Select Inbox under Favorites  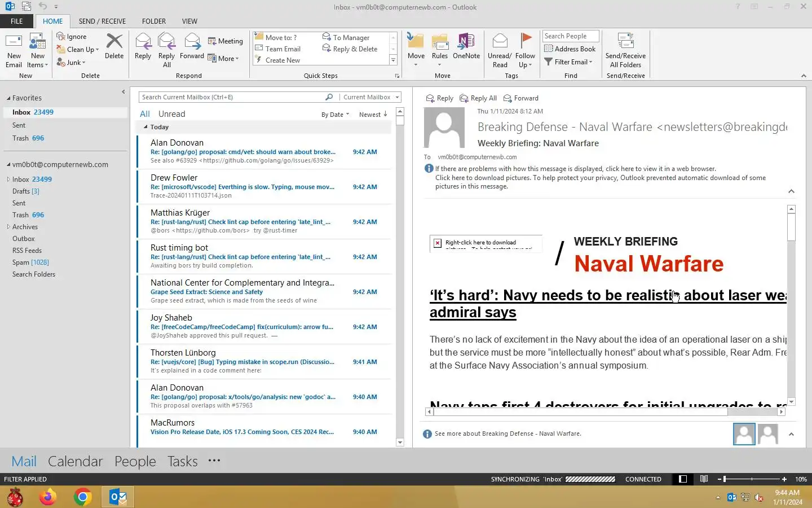point(64,112)
